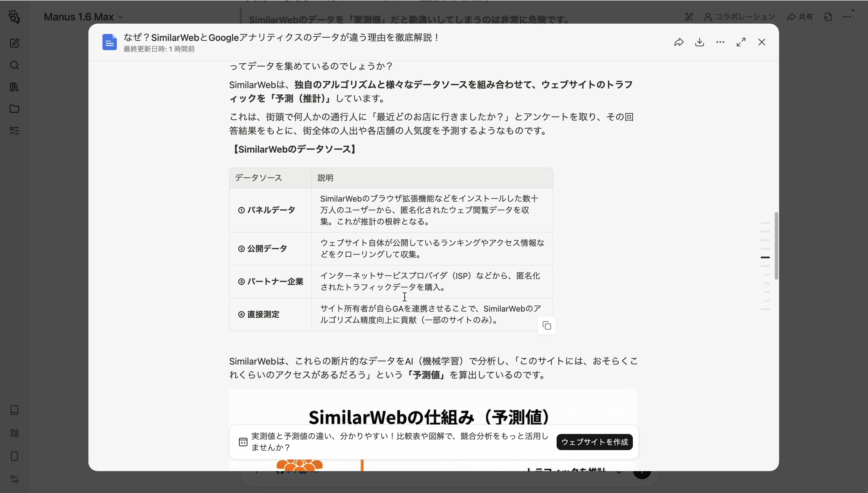Open the apps grid icon in lower sidebar

[14, 433]
